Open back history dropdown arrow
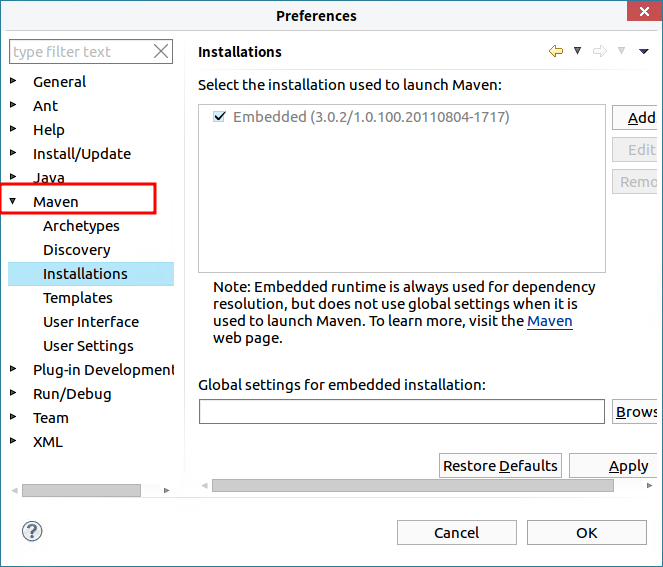 point(577,51)
